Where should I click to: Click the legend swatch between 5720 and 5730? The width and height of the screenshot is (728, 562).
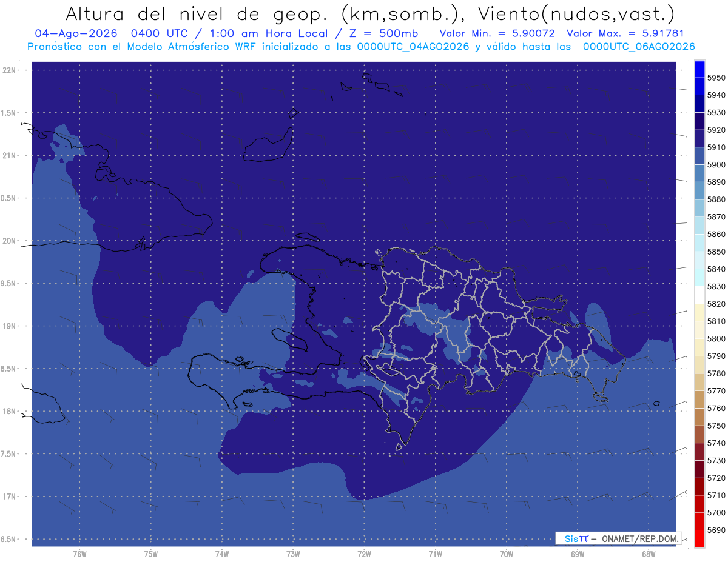click(699, 469)
